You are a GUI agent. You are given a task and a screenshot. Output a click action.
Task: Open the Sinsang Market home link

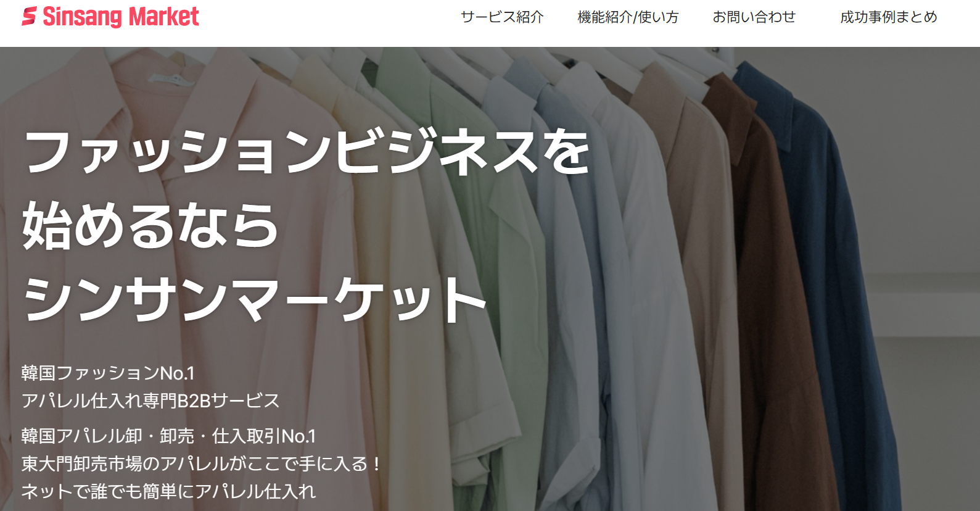pyautogui.click(x=110, y=17)
